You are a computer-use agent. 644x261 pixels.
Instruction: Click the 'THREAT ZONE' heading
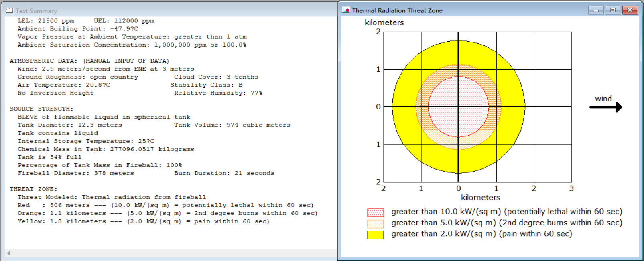(x=34, y=189)
